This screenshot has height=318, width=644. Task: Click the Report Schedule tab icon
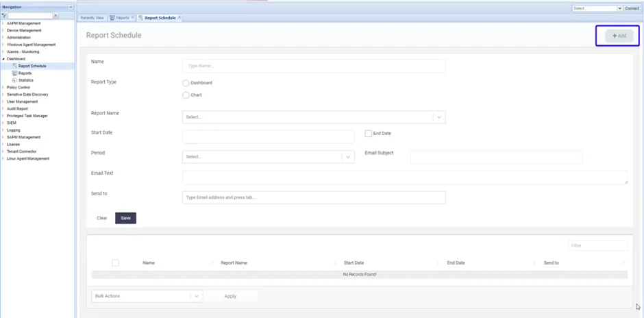(x=140, y=18)
